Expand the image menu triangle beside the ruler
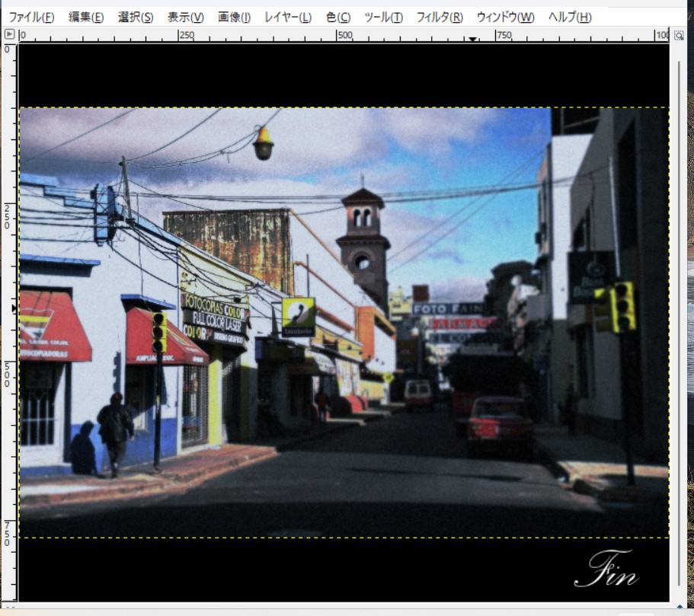The height and width of the screenshot is (616, 694). (9, 34)
